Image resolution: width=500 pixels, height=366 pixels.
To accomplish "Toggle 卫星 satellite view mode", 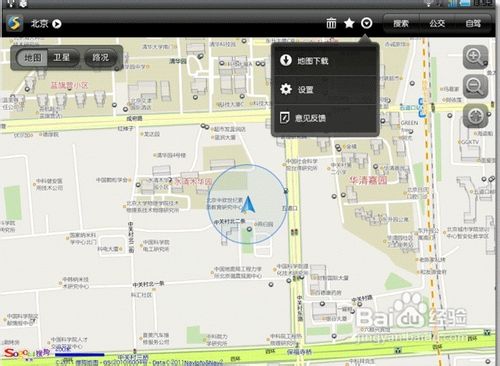I will [x=62, y=58].
